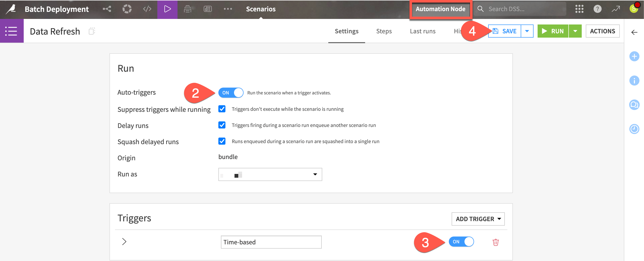
Task: Click the purple Jobs play icon
Action: [x=167, y=9]
